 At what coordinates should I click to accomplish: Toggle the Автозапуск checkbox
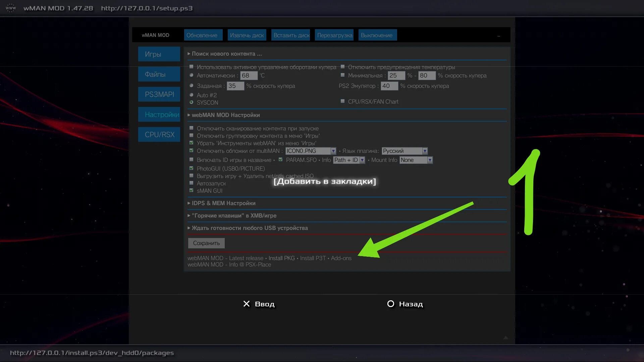pyautogui.click(x=191, y=183)
